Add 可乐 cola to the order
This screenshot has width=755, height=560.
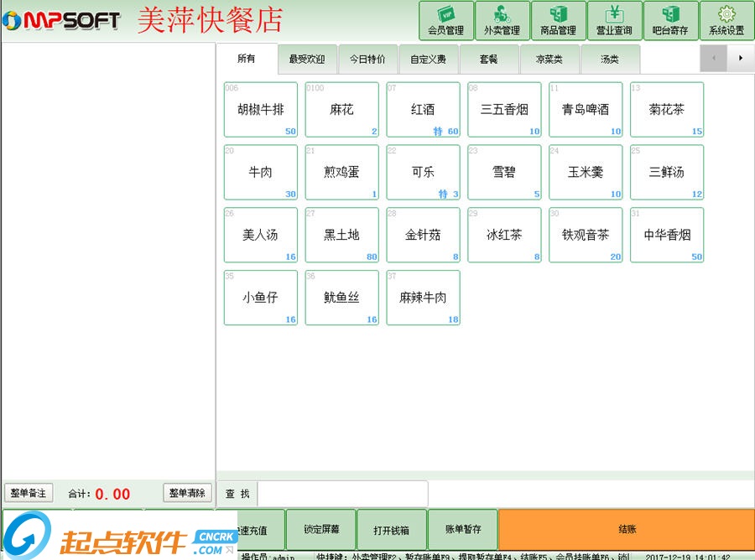click(x=423, y=172)
